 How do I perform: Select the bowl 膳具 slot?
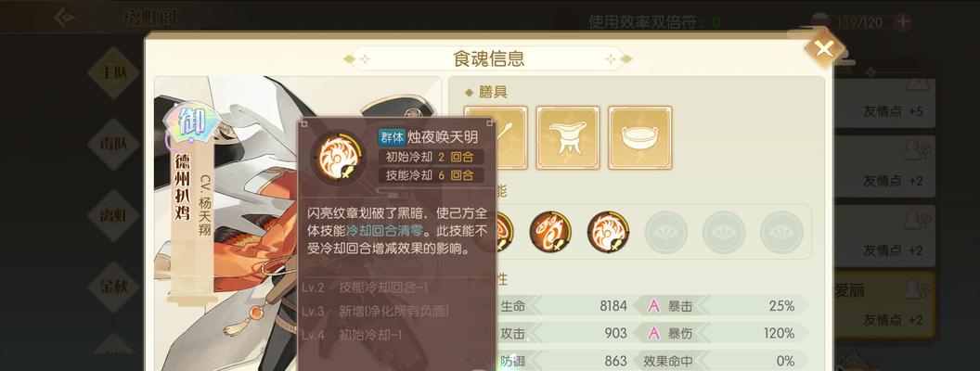click(640, 137)
